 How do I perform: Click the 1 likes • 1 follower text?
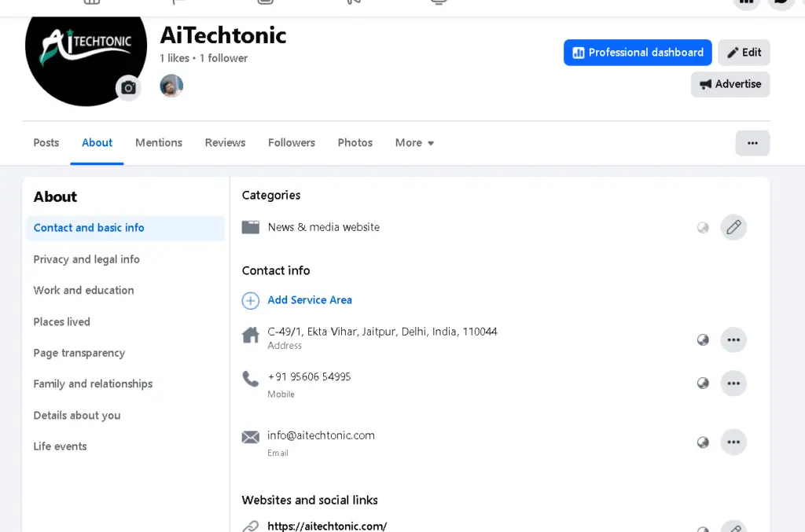pos(204,58)
